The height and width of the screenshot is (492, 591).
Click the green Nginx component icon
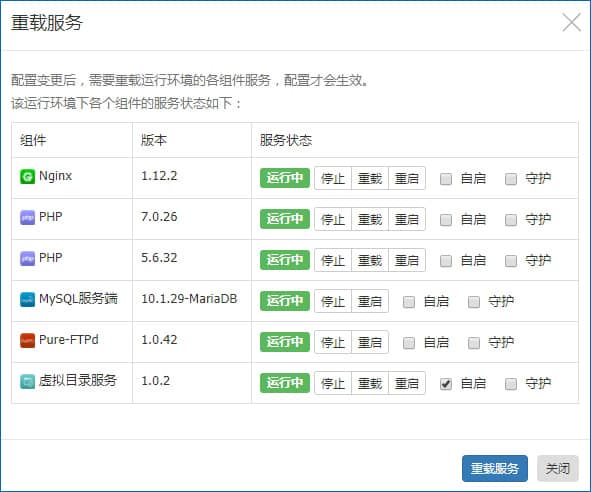(x=27, y=176)
